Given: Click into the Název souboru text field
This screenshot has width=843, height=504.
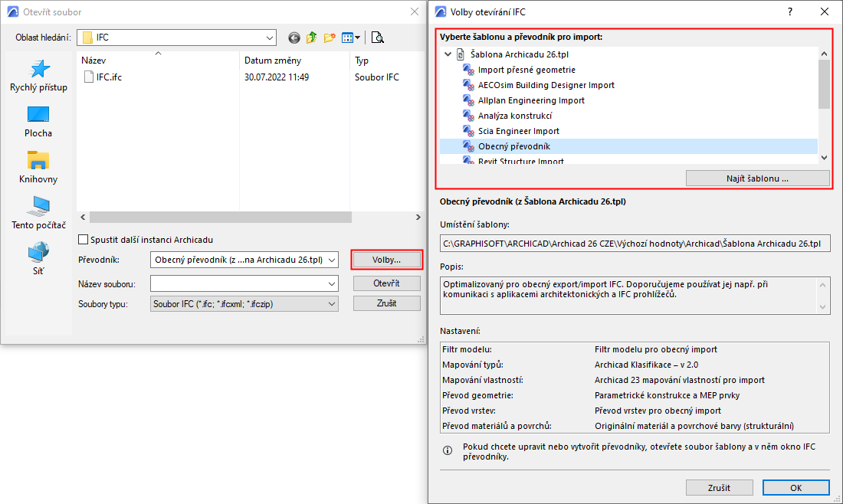Looking at the screenshot, I should click(238, 283).
